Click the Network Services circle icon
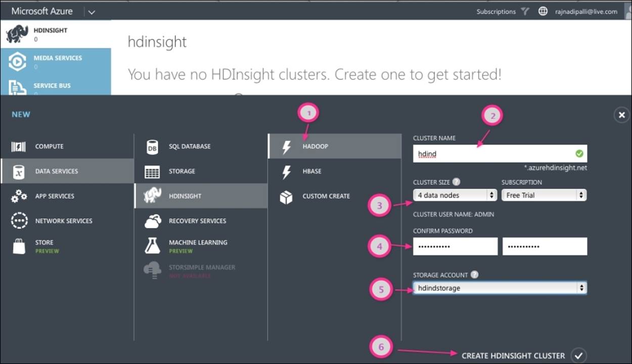Image resolution: width=632 pixels, height=364 pixels. 19,221
